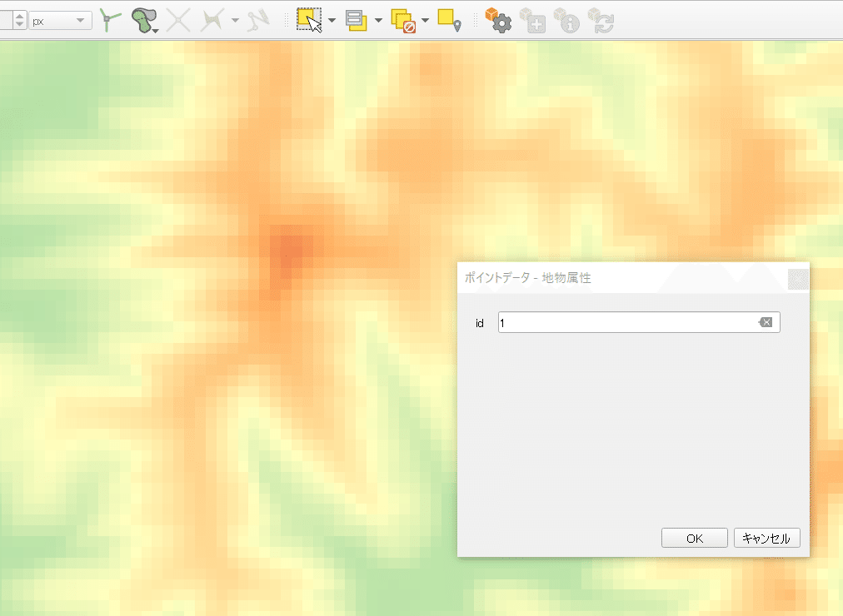Expand the Select Features tool dropdown arrow

coord(332,21)
